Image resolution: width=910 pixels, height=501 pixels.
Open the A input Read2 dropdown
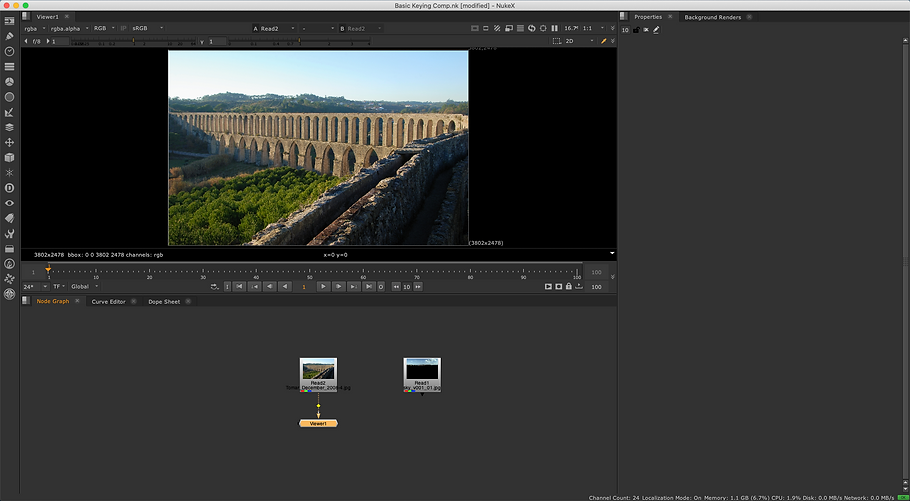click(277, 28)
